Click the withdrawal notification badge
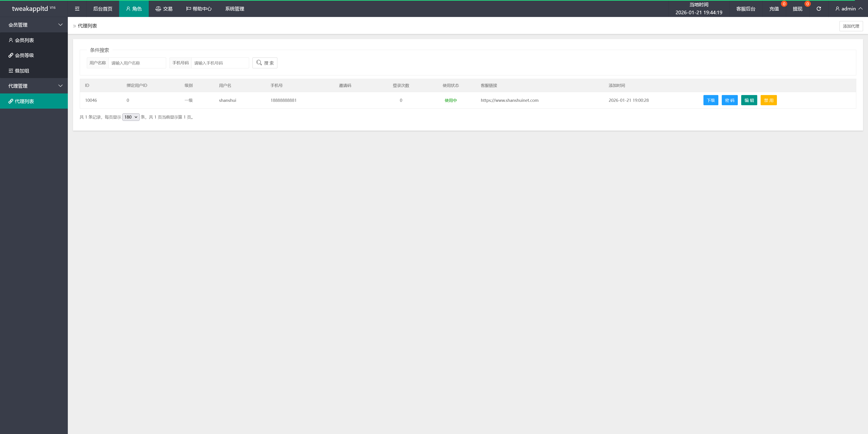The width and height of the screenshot is (868, 434). point(807,4)
